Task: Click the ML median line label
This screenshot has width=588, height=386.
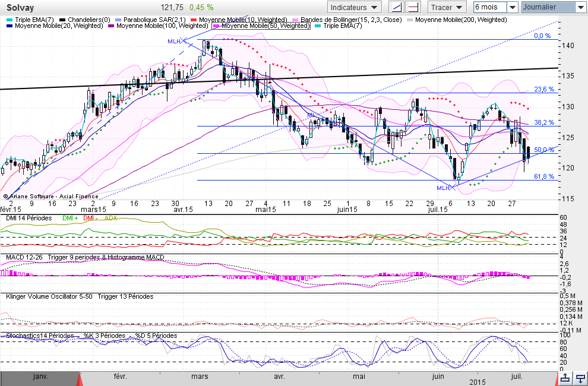Action: tap(311, 115)
